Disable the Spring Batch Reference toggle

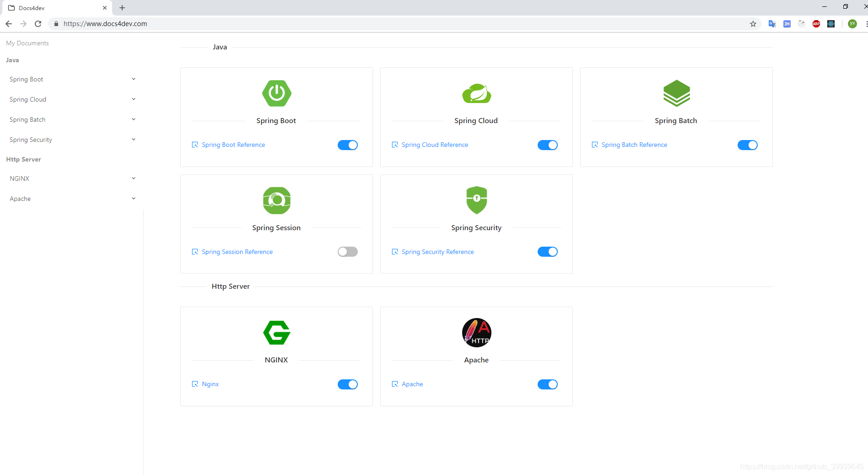[x=748, y=145]
